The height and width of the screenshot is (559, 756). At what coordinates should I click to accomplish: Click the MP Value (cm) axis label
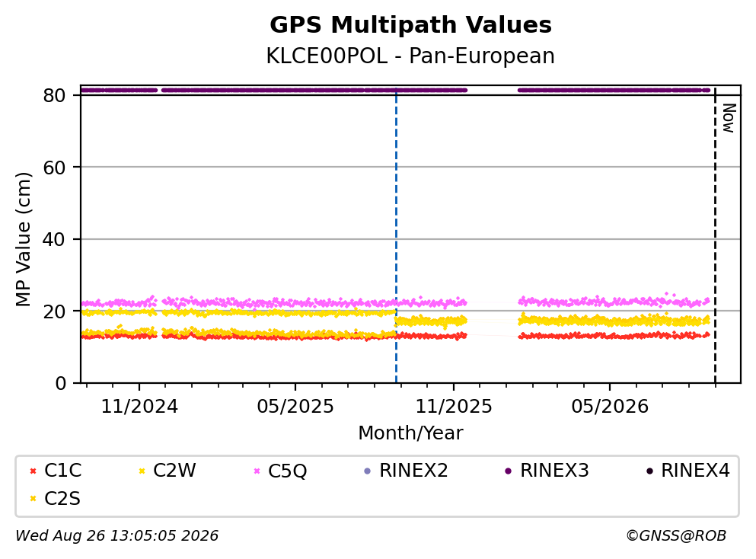[x=23, y=239]
